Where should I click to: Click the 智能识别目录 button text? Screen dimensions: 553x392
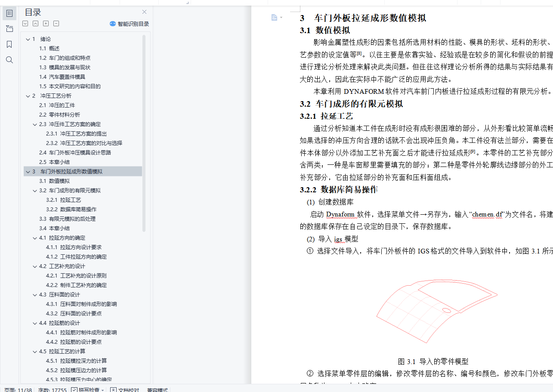point(133,24)
